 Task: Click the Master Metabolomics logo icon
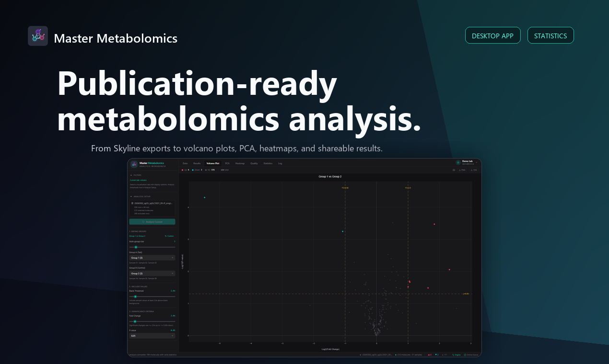coord(38,36)
